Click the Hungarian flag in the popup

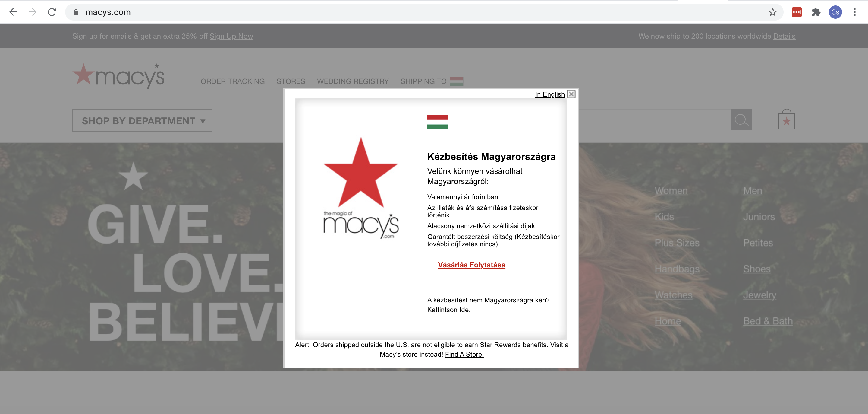[x=437, y=122]
